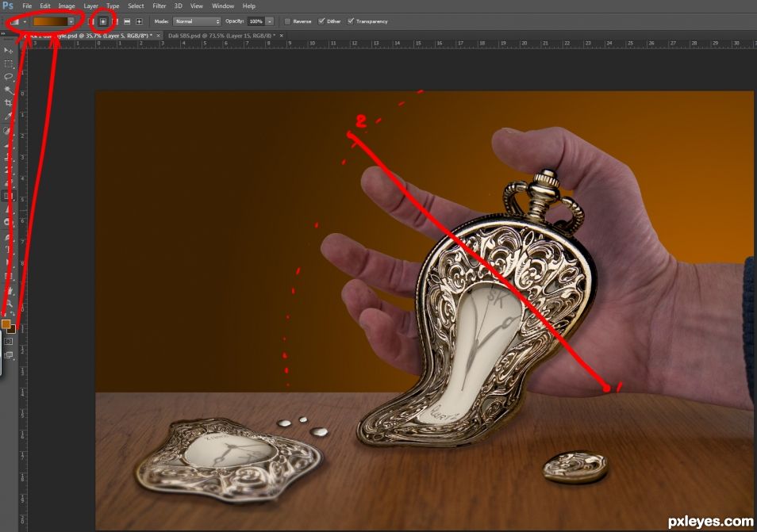Screen dimensions: 757x532
Task: Select the Eyedropper tool
Action: tap(8, 117)
